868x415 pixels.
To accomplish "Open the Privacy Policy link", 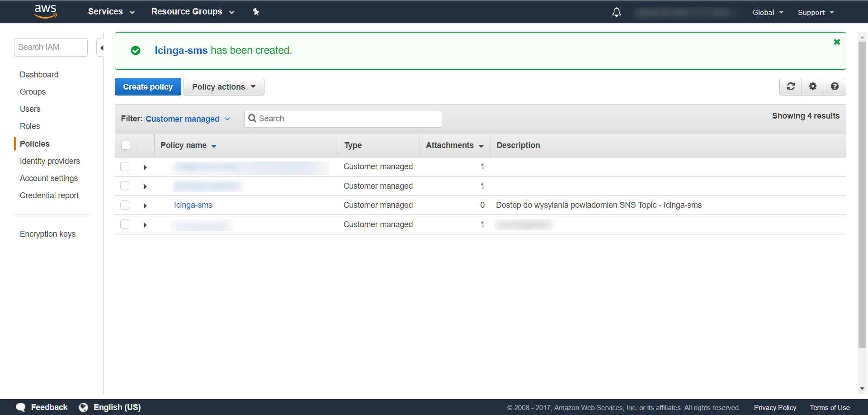I will 775,408.
